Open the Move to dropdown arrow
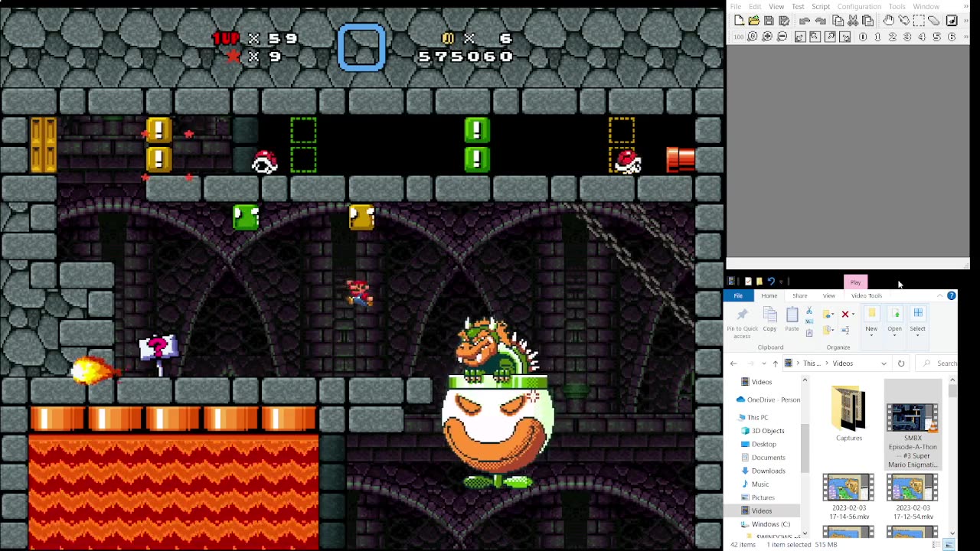This screenshot has width=980, height=551. click(x=833, y=314)
